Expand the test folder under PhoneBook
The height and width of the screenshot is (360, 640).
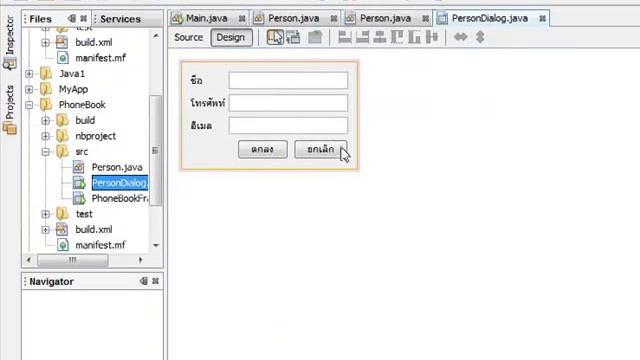tap(46, 214)
